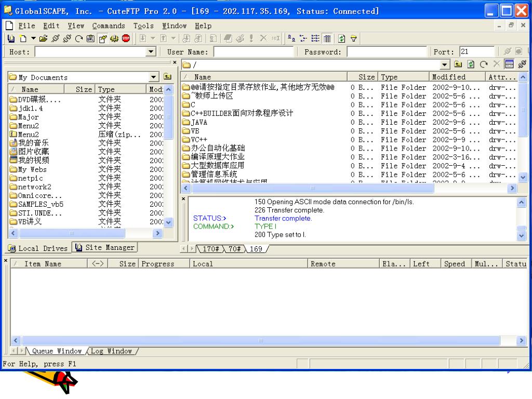532x399 pixels.
Task: Switch to the Log Window tab
Action: pyautogui.click(x=111, y=351)
